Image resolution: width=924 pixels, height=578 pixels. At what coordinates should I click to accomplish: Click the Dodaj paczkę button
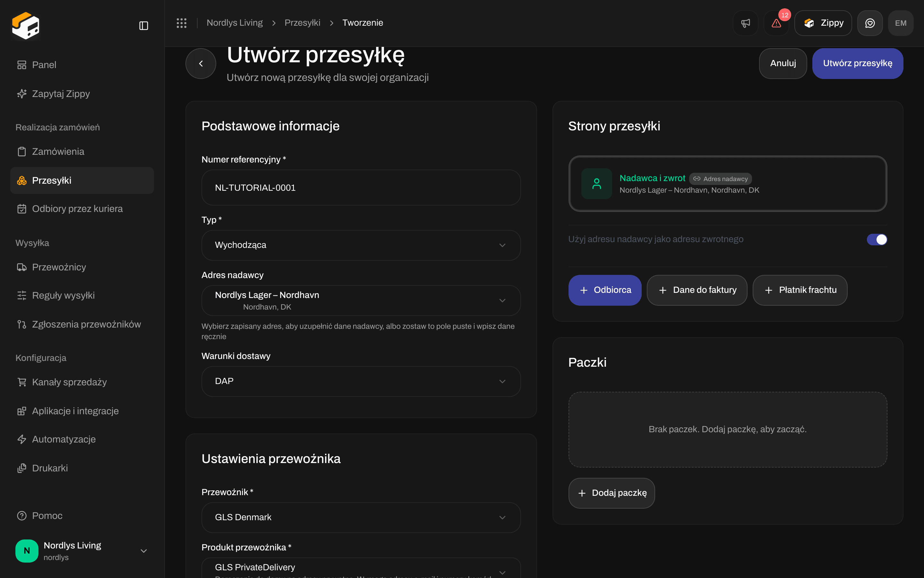click(x=611, y=493)
